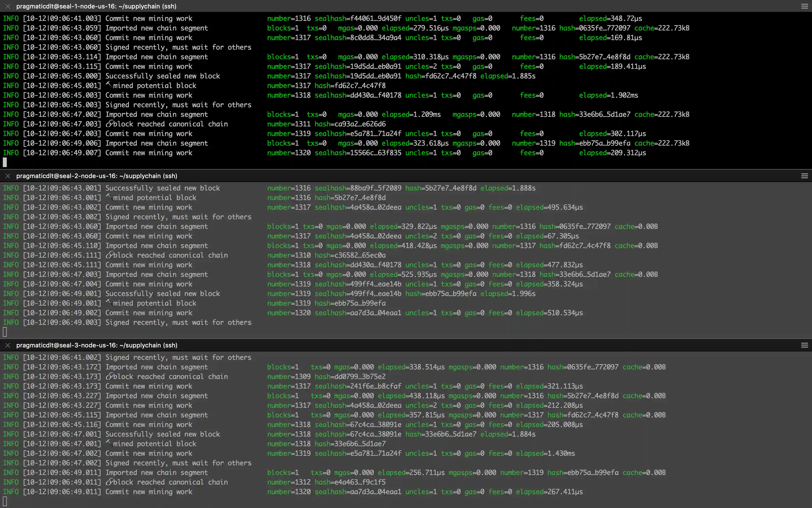812x508 pixels.
Task: Close the seal-2-node-us-16 terminal pane
Action: click(8, 176)
